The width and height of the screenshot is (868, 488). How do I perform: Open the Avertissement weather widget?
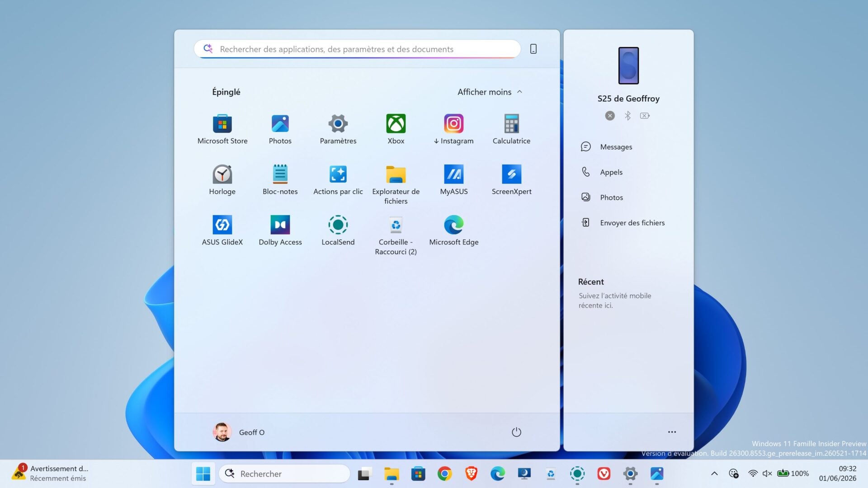51,474
